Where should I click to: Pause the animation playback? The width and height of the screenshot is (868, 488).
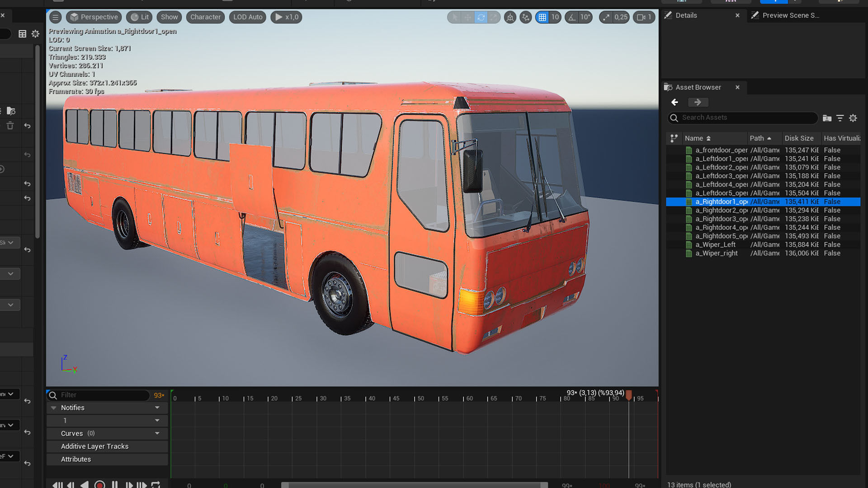tap(115, 484)
